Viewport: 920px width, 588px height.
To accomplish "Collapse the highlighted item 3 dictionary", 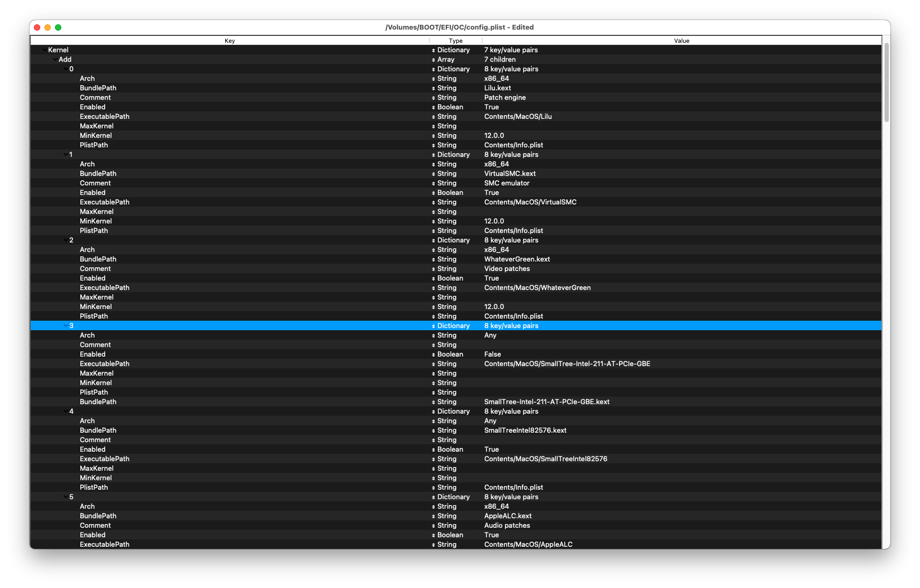I will (66, 326).
